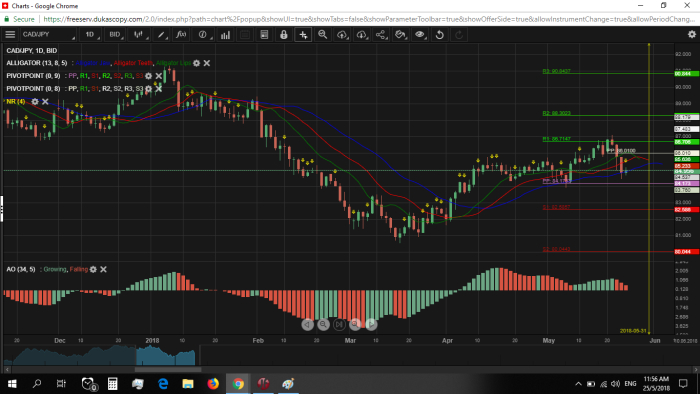Open Alligator indicator settings gear
The image size is (700, 394).
click(196, 63)
